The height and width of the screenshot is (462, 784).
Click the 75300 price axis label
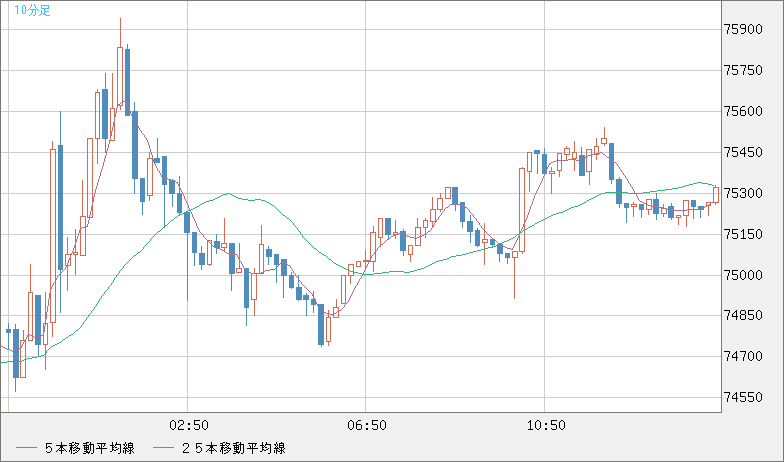[x=743, y=194]
